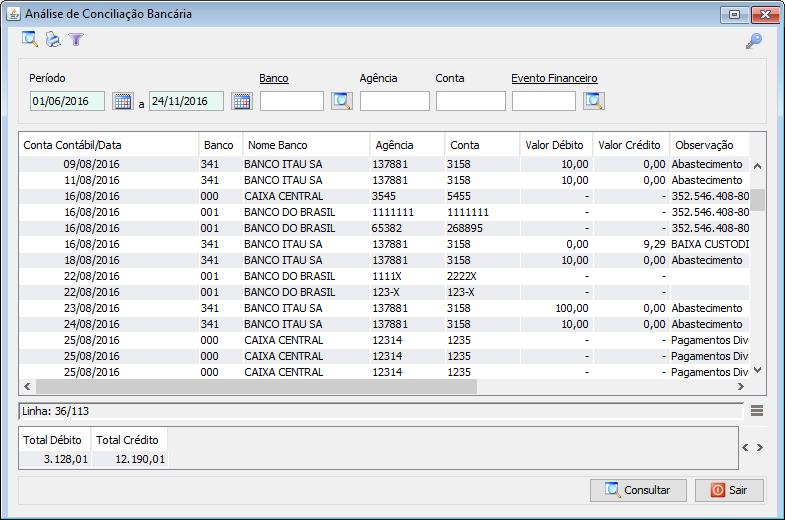Click the table scroll down arrow
Screen dimensions: 785x520
(757, 370)
